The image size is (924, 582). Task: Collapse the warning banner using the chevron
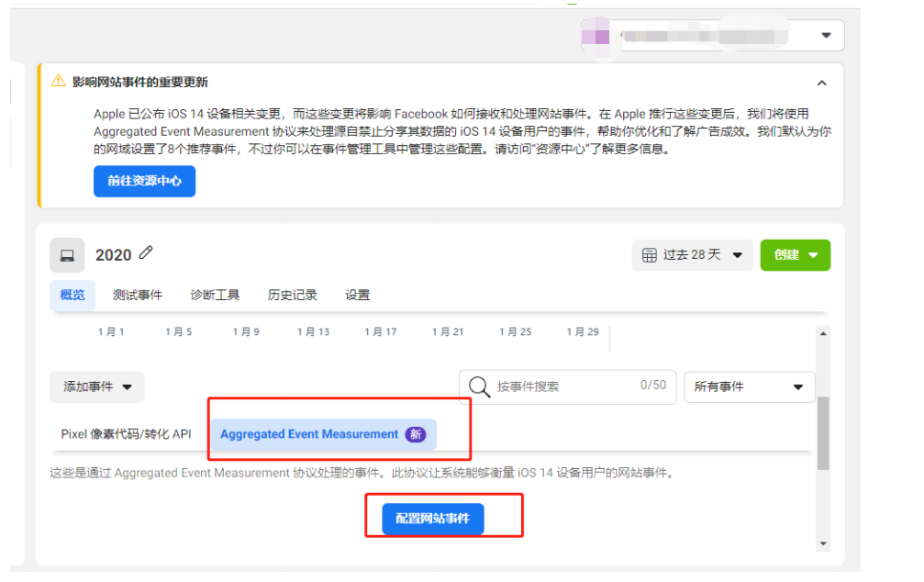[x=822, y=81]
